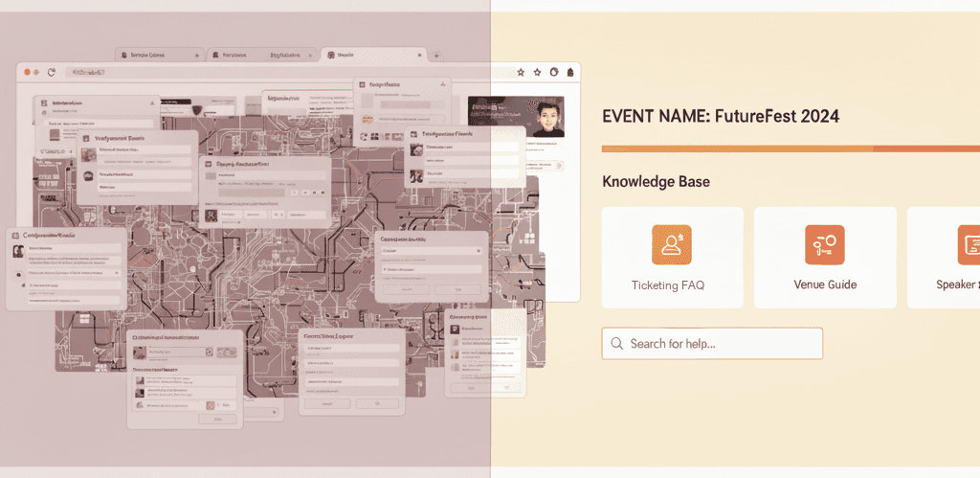Select the Ticketing FAQ label
Viewport: 980px width, 478px height.
pos(667,285)
